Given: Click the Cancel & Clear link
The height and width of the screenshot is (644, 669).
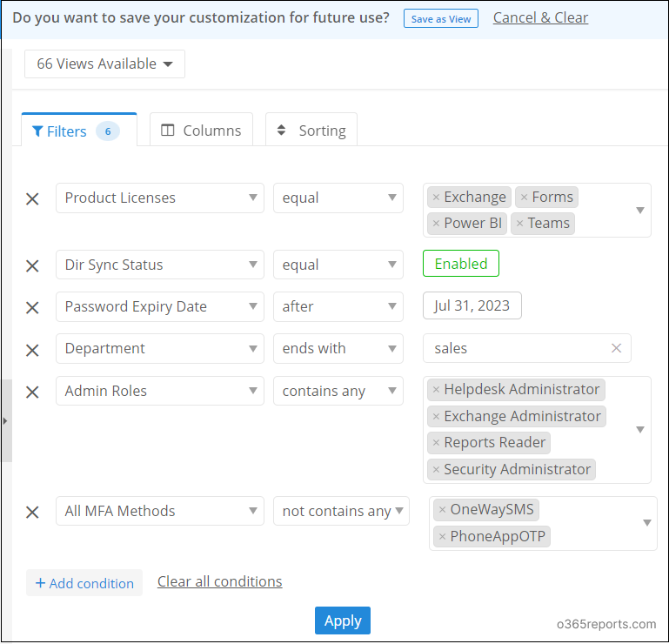Looking at the screenshot, I should (540, 18).
